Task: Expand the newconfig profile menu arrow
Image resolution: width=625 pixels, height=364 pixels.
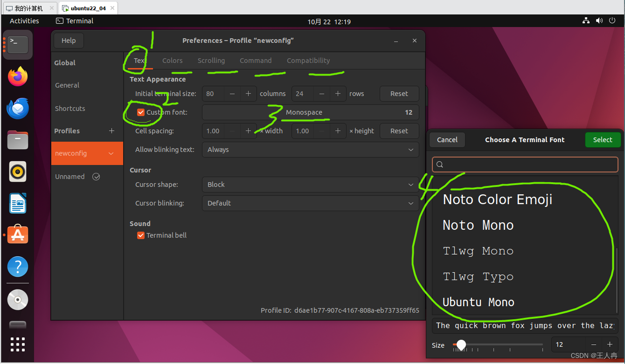Action: (111, 153)
